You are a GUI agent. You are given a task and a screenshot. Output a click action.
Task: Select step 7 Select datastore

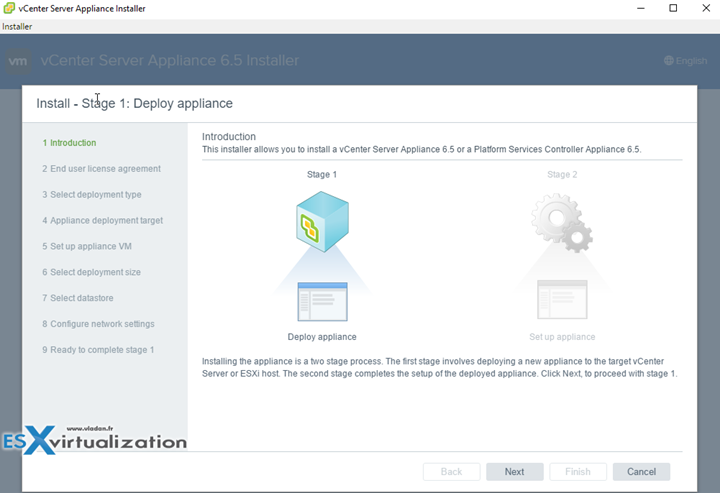click(78, 298)
